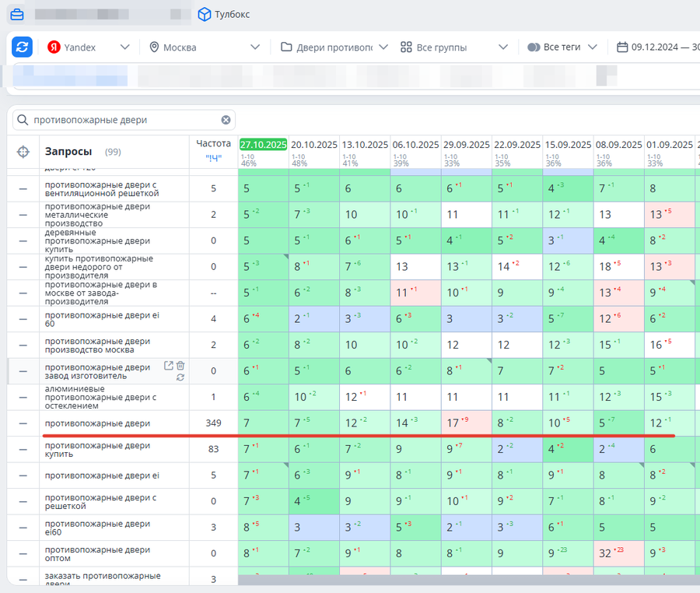
Task: Expand the Yandex search engine dropdown
Action: (x=88, y=47)
